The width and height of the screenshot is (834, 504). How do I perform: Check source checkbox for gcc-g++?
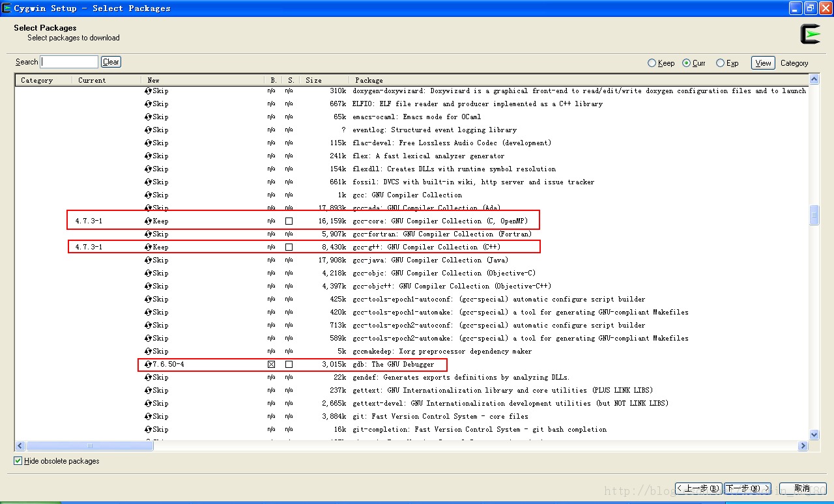(x=289, y=247)
